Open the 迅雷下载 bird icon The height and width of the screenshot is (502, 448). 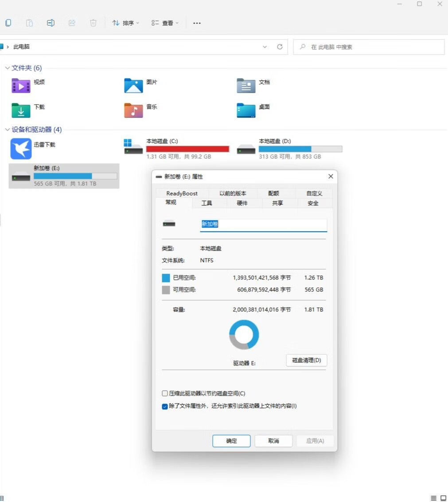pos(21,149)
